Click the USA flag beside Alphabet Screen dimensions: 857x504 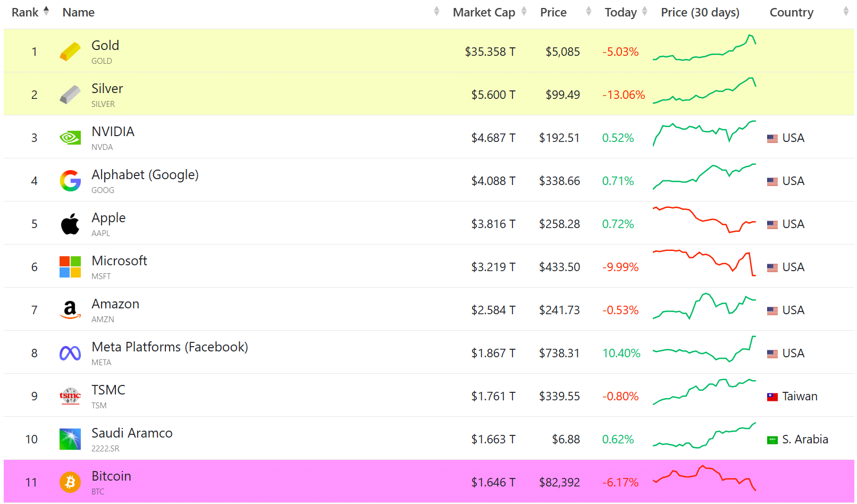pos(772,181)
